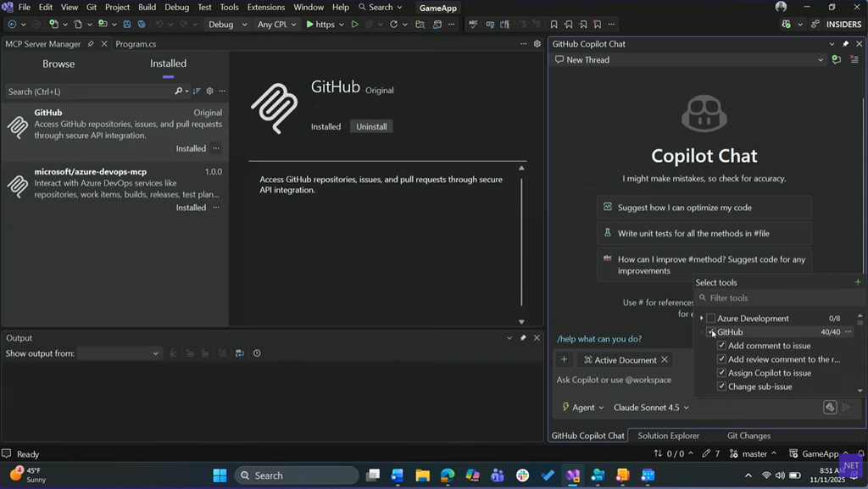Screen dimensions: 868x489
Task: Open the Extensions menu
Action: (265, 7)
